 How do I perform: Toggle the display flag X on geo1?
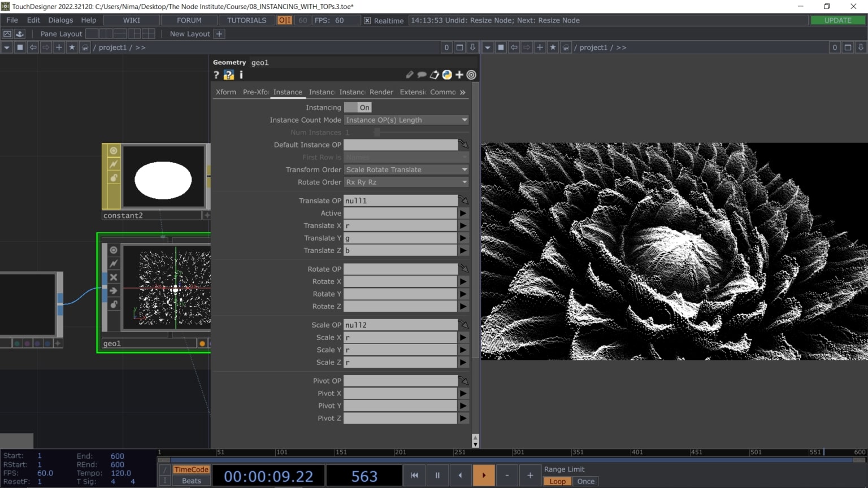tap(112, 277)
